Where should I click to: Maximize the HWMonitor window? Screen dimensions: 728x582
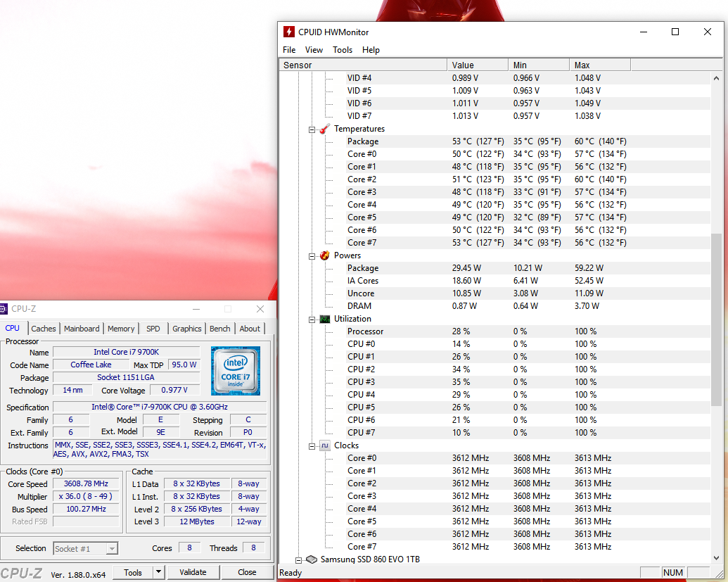click(675, 32)
